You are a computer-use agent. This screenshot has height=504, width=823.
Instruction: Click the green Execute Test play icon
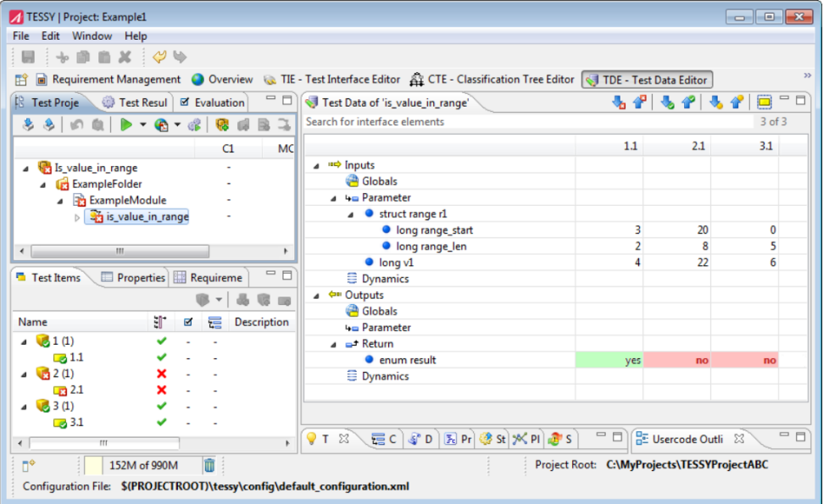coord(125,125)
